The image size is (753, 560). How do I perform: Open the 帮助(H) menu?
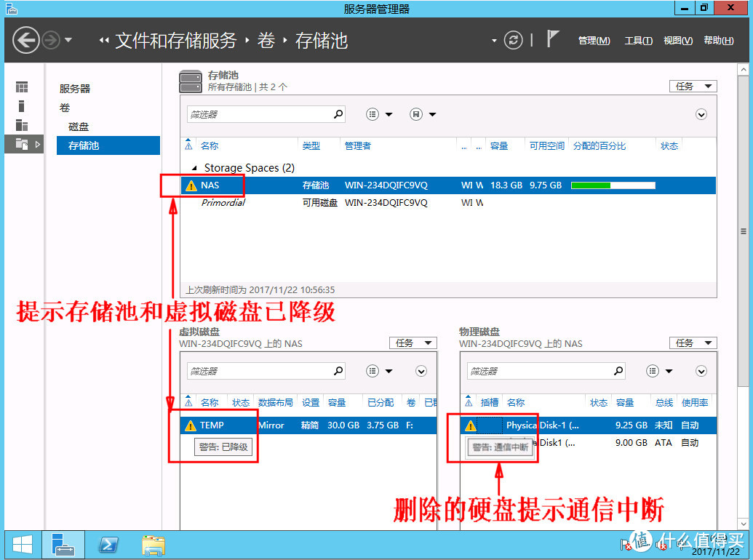[718, 40]
